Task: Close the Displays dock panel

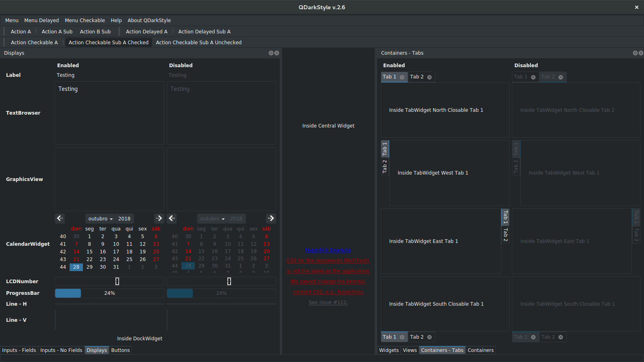Action: (277, 53)
